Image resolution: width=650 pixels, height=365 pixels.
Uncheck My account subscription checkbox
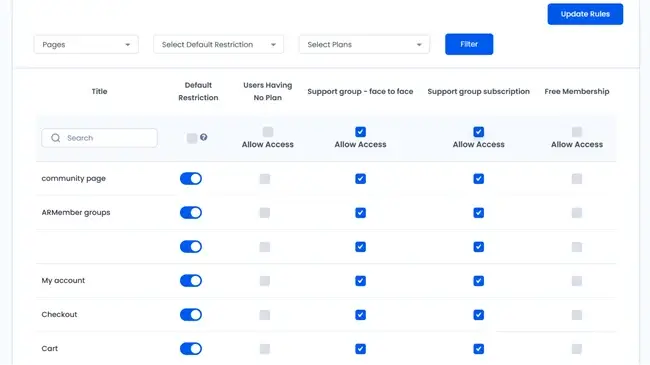(x=479, y=281)
